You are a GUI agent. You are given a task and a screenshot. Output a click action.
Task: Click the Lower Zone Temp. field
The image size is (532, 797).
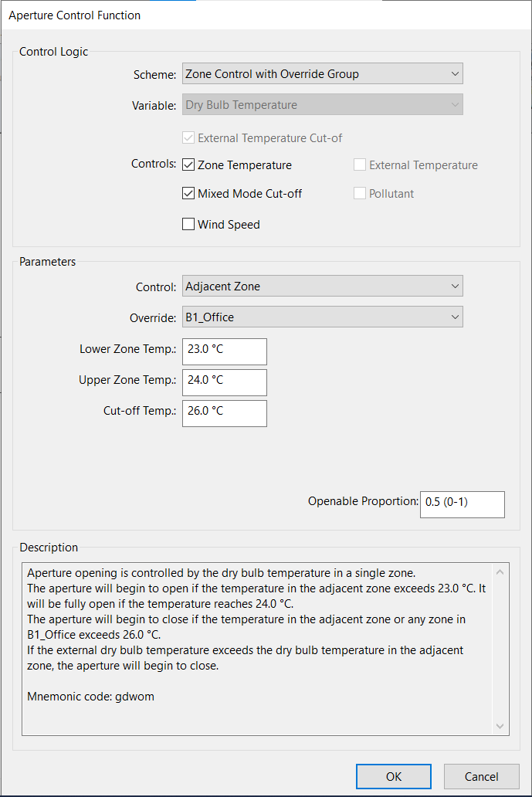pos(225,351)
